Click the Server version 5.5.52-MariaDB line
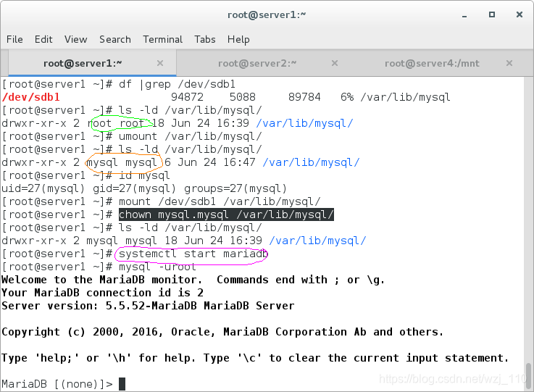Image resolution: width=534 pixels, height=392 pixels. point(148,306)
